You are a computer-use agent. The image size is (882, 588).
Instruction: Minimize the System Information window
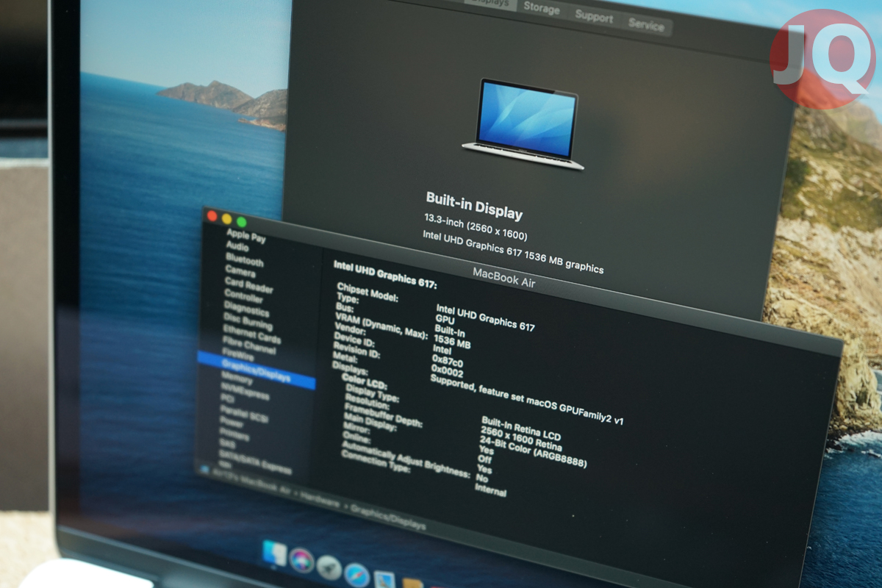[226, 219]
